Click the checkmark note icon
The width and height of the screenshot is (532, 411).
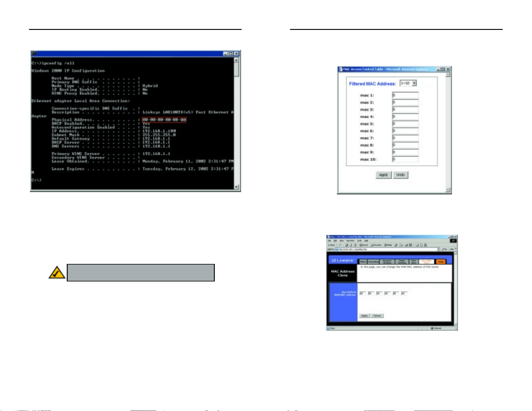point(57,272)
